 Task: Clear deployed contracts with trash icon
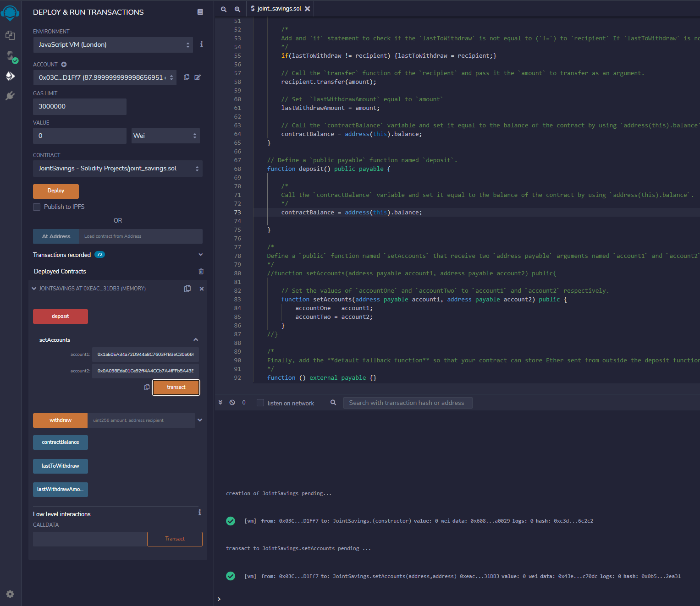point(201,271)
